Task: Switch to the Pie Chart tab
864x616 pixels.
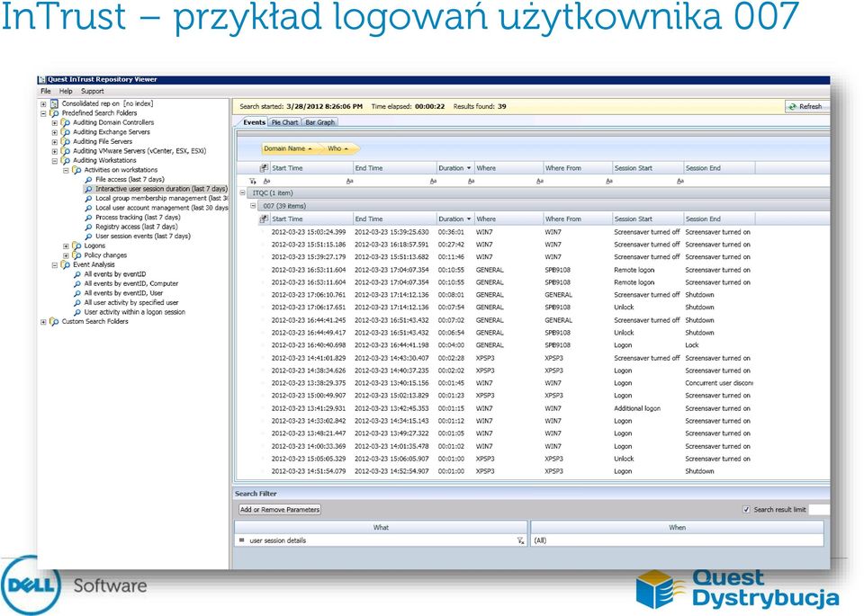Action: tap(285, 122)
